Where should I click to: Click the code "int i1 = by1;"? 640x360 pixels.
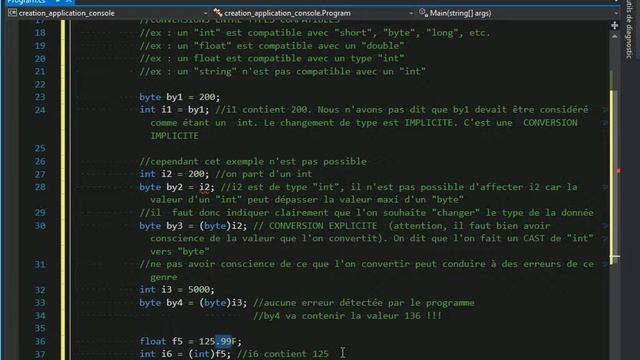174,110
